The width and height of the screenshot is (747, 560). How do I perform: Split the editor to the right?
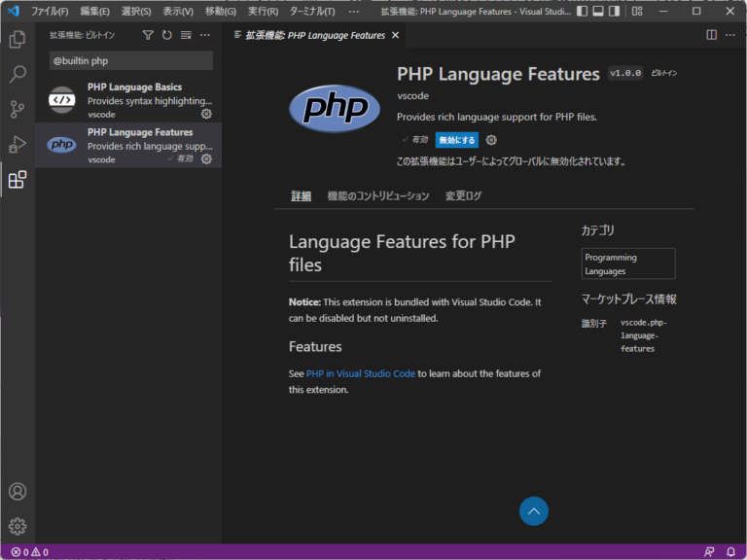pyautogui.click(x=711, y=35)
